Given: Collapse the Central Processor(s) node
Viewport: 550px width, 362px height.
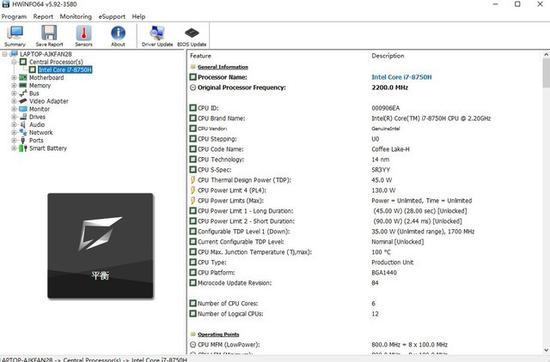Looking at the screenshot, I should tap(14, 62).
